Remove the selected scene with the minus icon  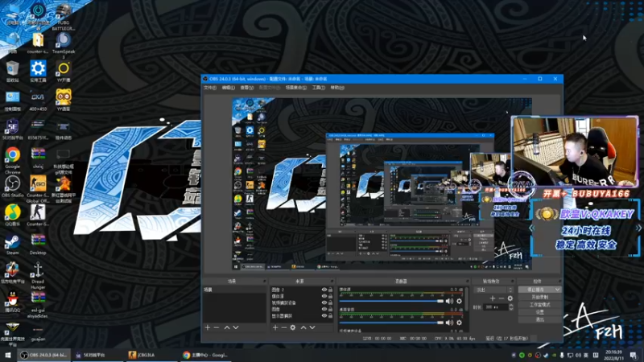tap(217, 327)
